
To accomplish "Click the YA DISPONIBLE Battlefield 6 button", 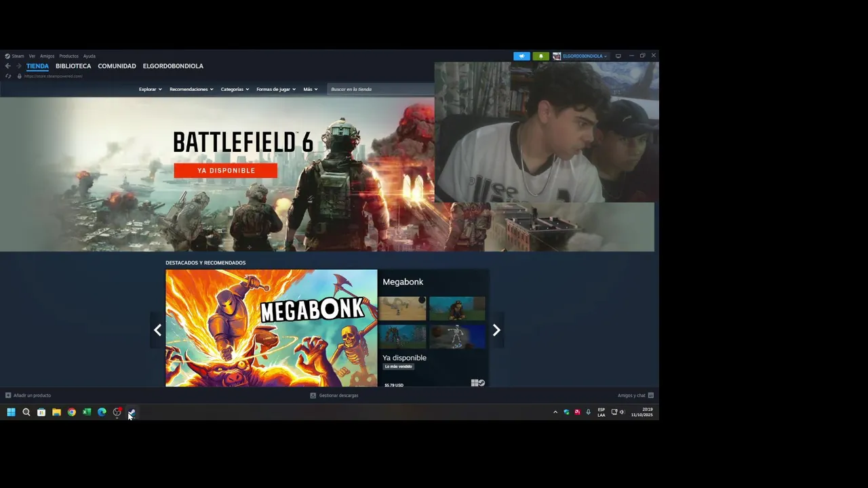I will coord(226,170).
